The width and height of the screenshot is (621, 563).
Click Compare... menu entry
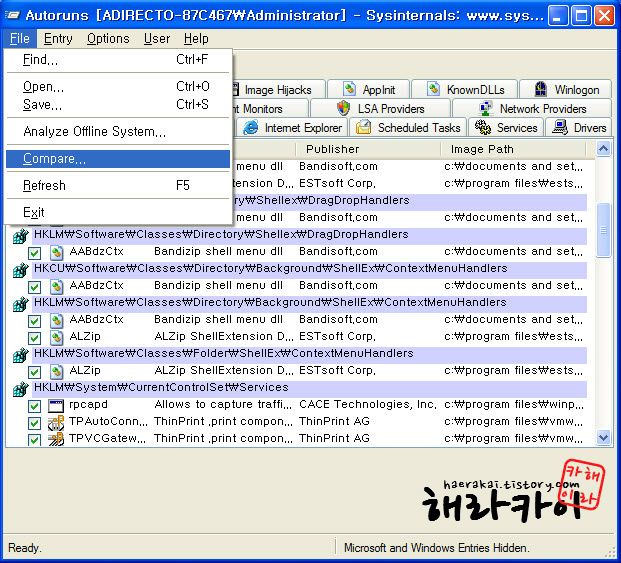coord(118,159)
